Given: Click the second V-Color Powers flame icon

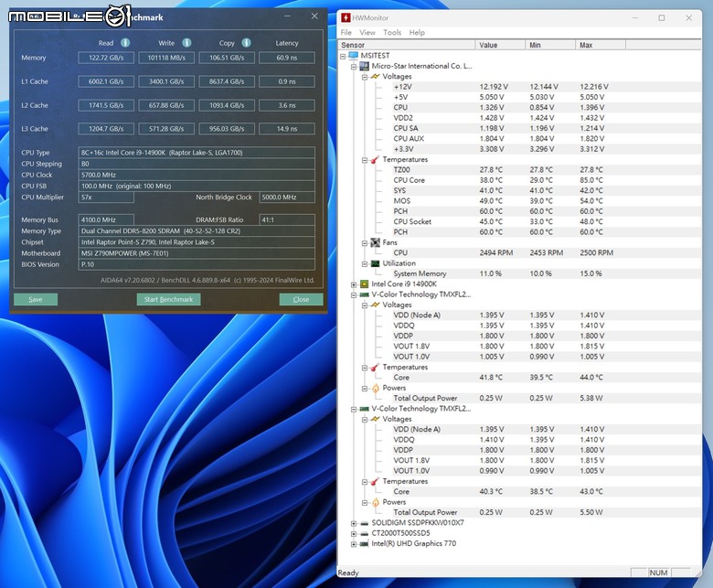Looking at the screenshot, I should click(x=376, y=502).
